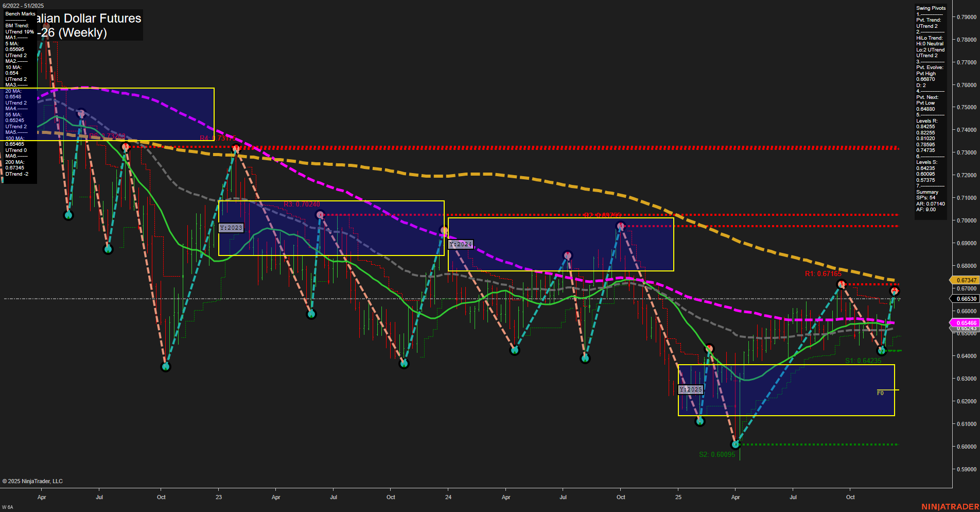The height and width of the screenshot is (512, 980).
Task: Open the Bench Marks panel on the left
Action: tap(20, 14)
